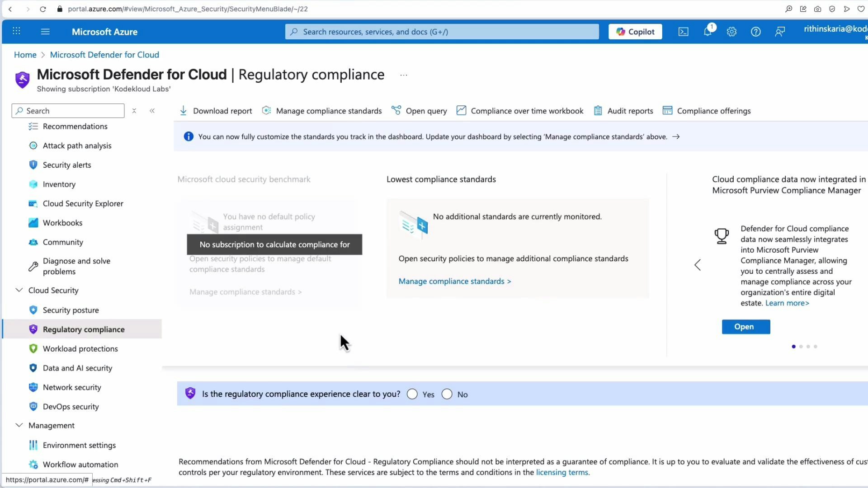Screen dimensions: 868x488
Task: Open the Purview Compliance Manager card
Action: [745, 327]
